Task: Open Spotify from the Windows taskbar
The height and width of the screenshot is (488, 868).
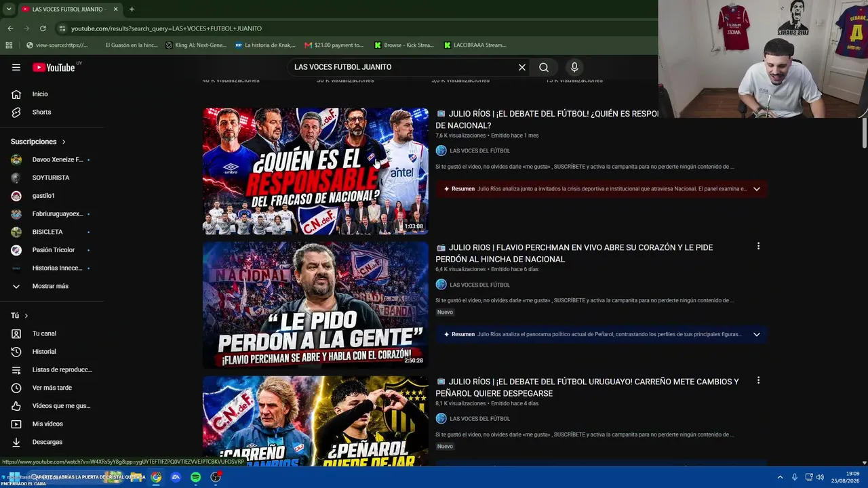Action: pyautogui.click(x=195, y=477)
